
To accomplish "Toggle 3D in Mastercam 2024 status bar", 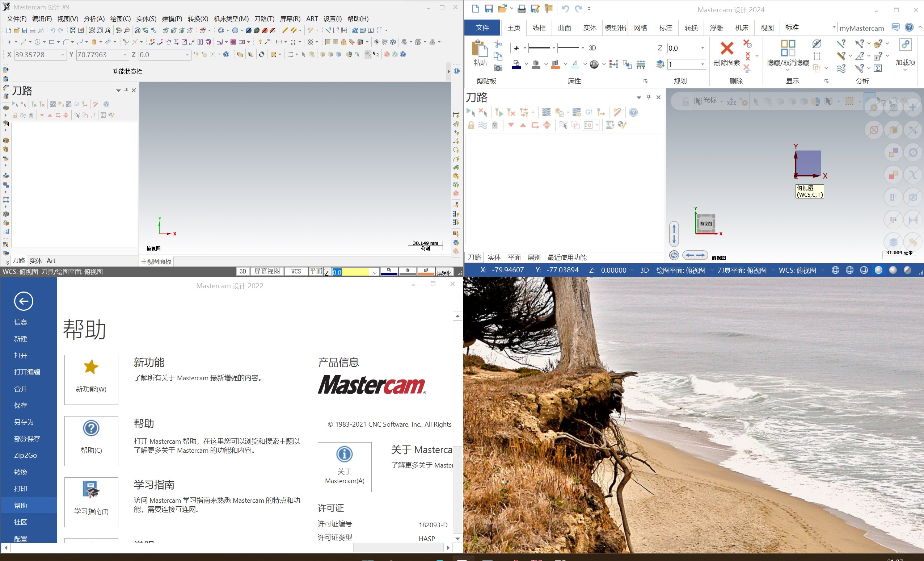I will tap(644, 270).
